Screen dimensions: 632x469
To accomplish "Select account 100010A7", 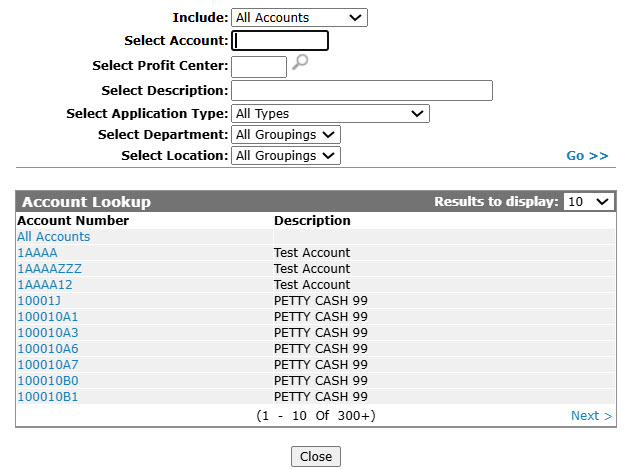I will point(48,365).
